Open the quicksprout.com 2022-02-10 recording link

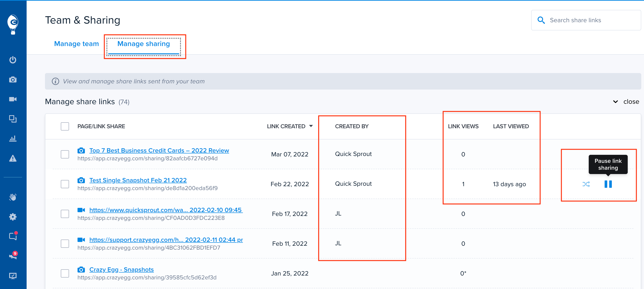166,210
